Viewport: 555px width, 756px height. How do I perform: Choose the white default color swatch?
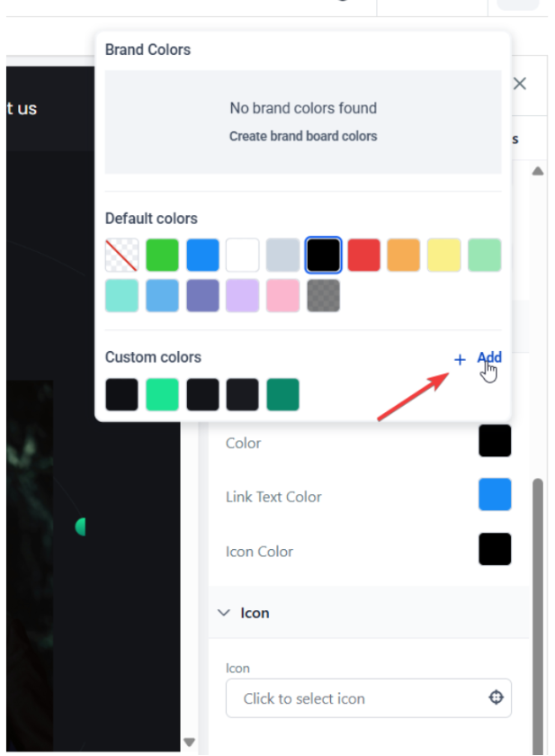[x=242, y=255]
